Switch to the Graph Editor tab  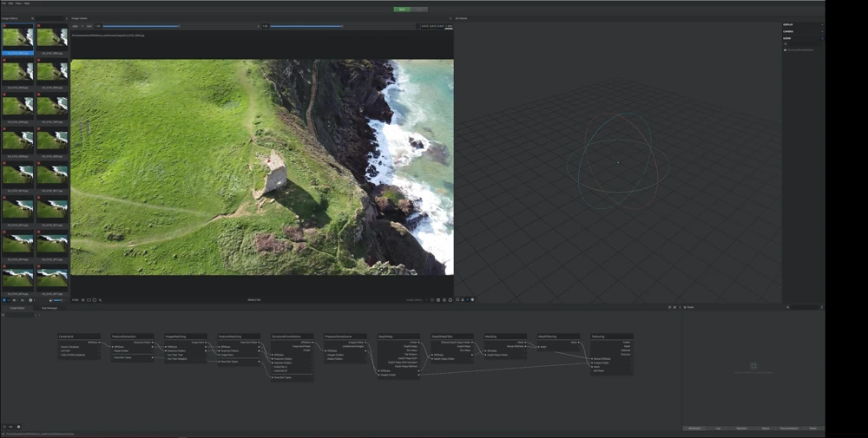click(x=17, y=308)
